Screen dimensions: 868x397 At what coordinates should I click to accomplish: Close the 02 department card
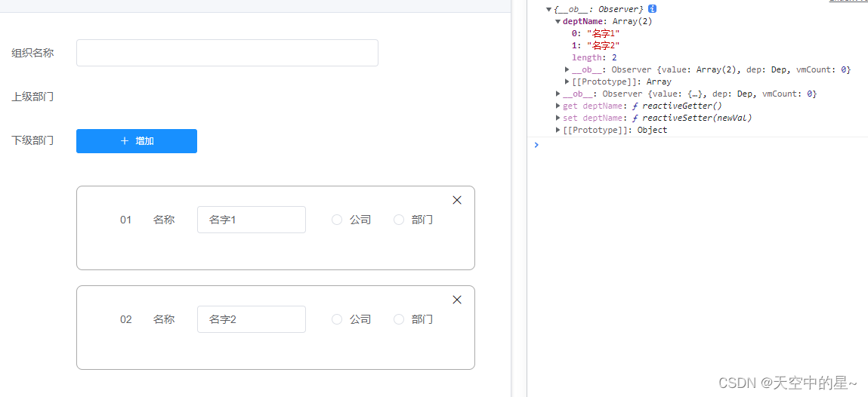click(457, 300)
